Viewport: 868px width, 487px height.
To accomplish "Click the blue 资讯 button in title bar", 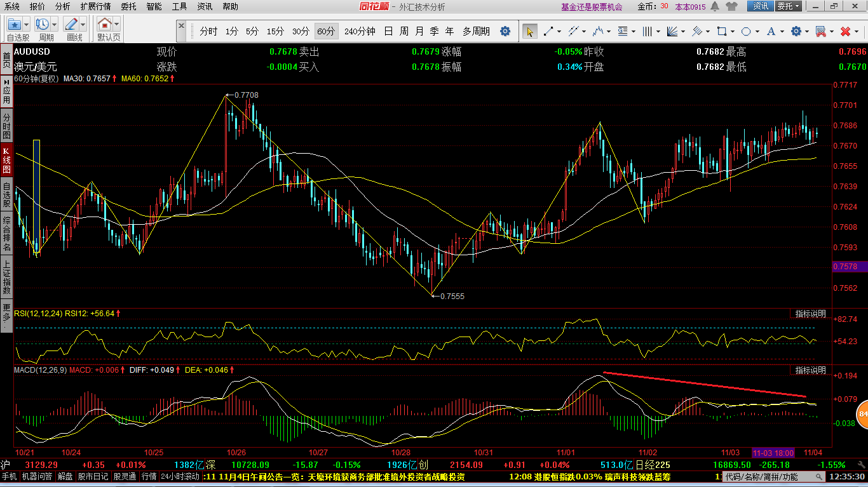I will (761, 6).
